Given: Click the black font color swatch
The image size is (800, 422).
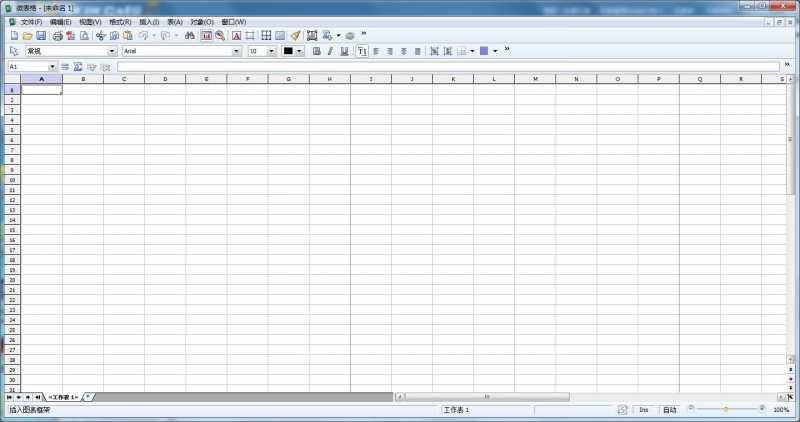Looking at the screenshot, I should pos(288,51).
